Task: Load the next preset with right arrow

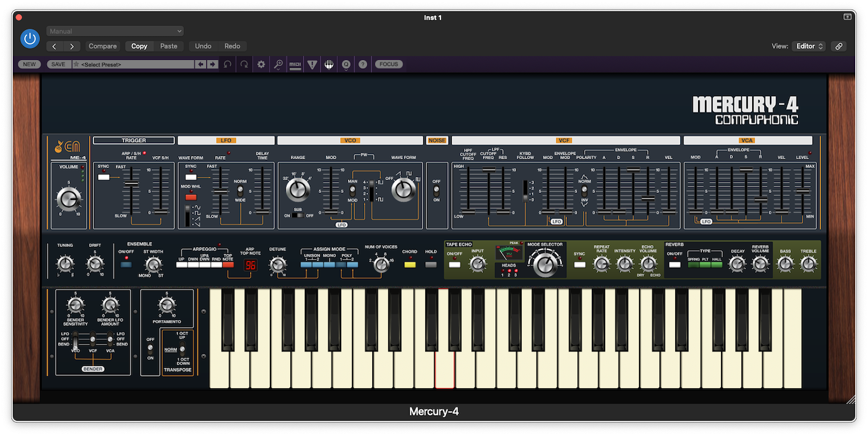Action: pyautogui.click(x=213, y=64)
